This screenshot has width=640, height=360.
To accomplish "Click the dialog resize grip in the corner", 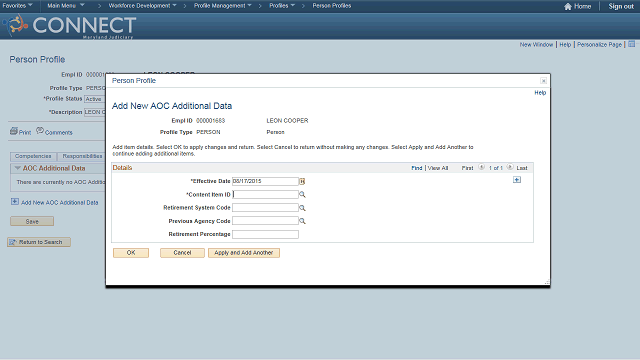I will pos(547,282).
